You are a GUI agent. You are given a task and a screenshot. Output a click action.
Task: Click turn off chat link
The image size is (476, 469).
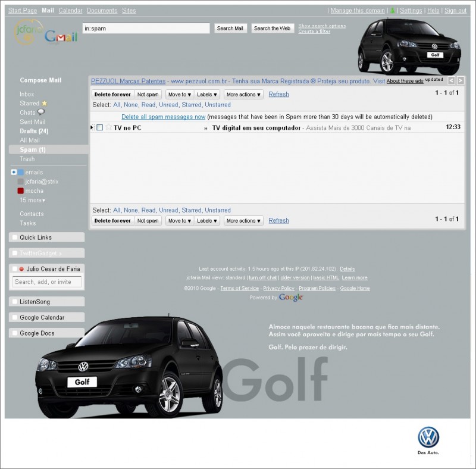(x=263, y=277)
